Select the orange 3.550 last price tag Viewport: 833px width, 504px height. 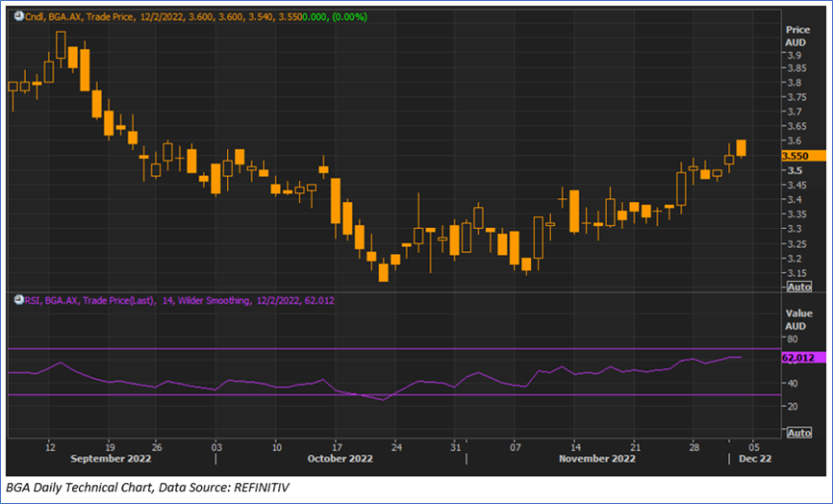pos(803,156)
